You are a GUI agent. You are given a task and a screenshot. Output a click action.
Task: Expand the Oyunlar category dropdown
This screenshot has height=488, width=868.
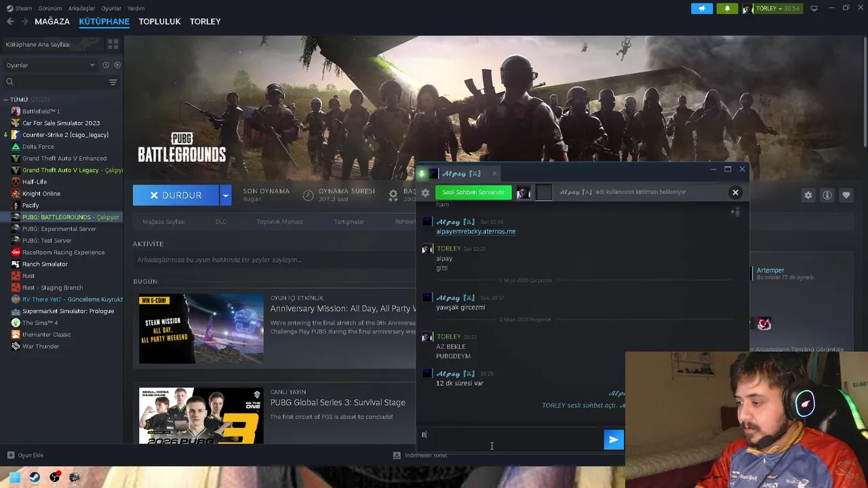pos(51,65)
